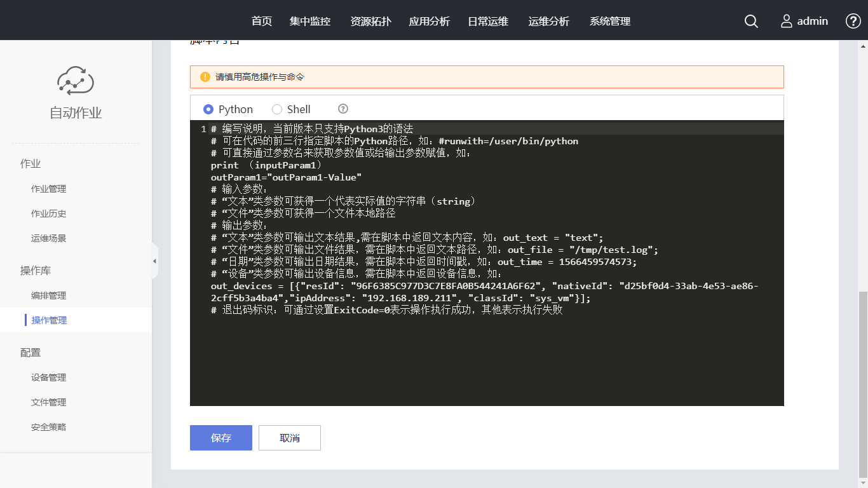The width and height of the screenshot is (868, 488).
Task: Select the Python radio button
Action: (x=208, y=109)
